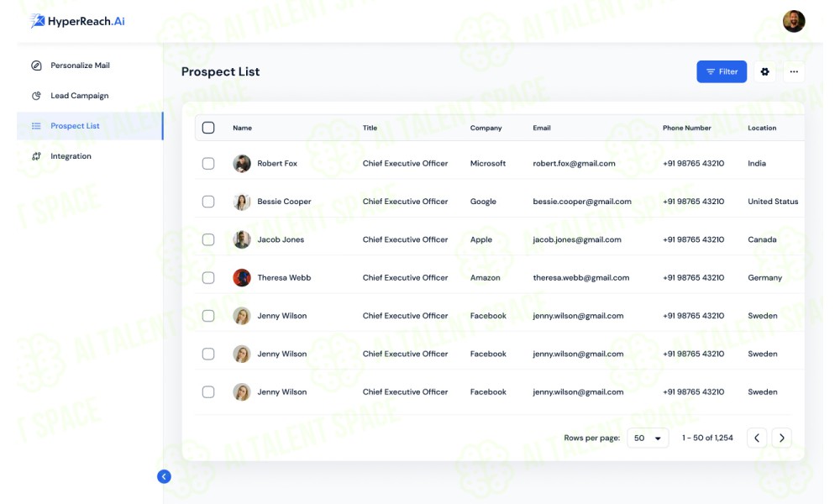Click the Title column header
The image size is (840, 504).
pyautogui.click(x=370, y=128)
